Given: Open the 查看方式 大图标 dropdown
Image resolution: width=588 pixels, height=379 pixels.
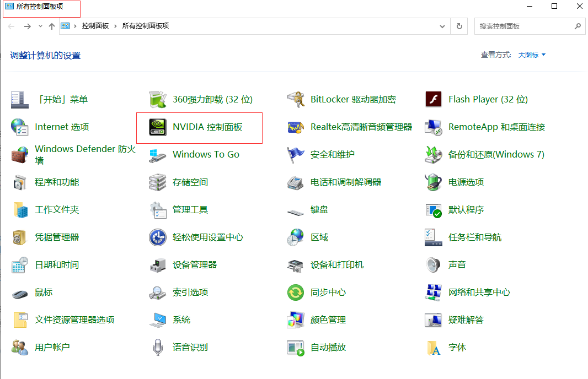Looking at the screenshot, I should (x=532, y=55).
